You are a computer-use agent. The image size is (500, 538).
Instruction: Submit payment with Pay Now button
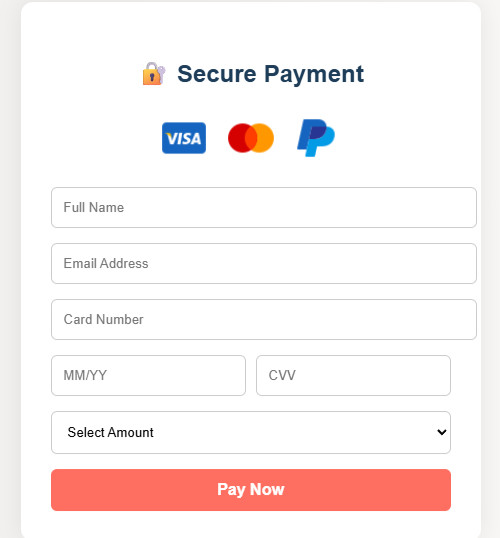click(251, 490)
